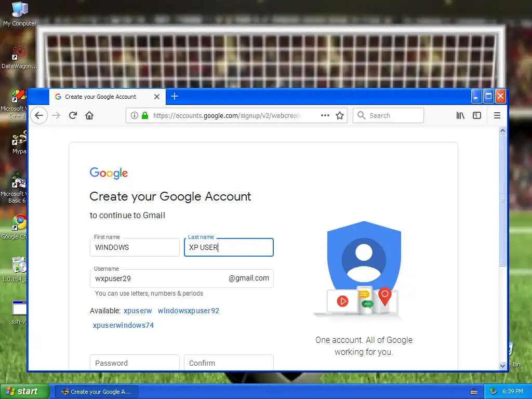This screenshot has width=532, height=399.
Task: Select the ssh desktop shortcut
Action: [x=19, y=313]
